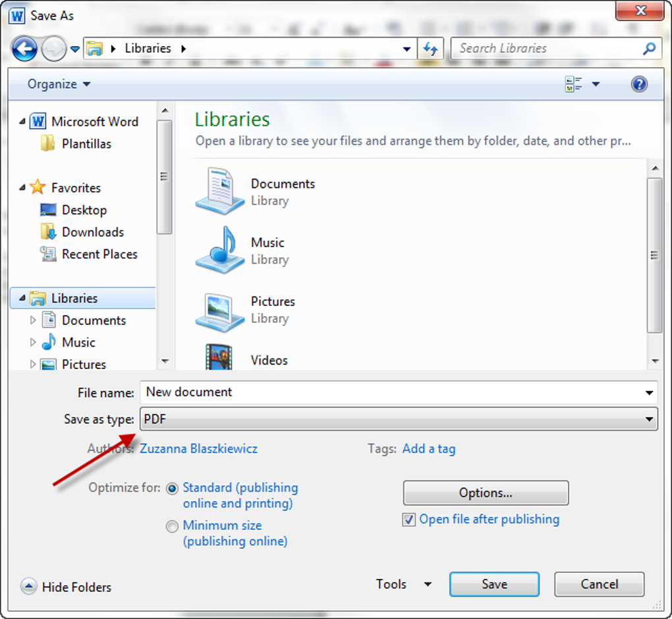Expand the Documents tree item in sidebar
This screenshot has width=672, height=619.
[33, 320]
